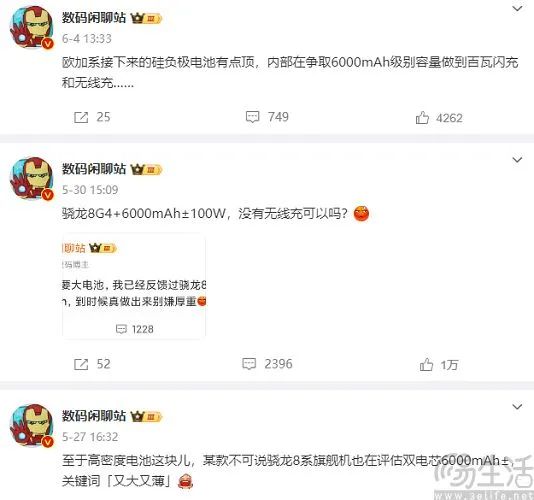Click the crown member badge on the first post
This screenshot has width=534, height=500.
(x=146, y=18)
